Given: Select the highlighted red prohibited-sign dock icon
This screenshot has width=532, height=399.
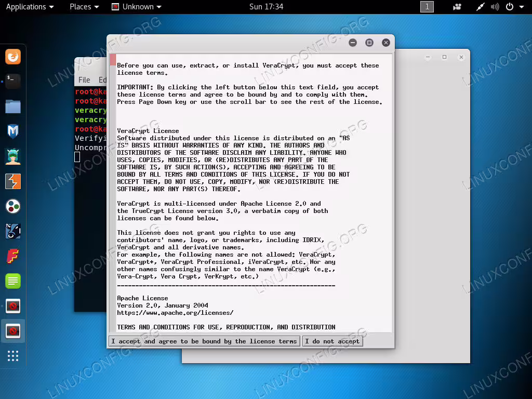Looking at the screenshot, I should pyautogui.click(x=13, y=331).
